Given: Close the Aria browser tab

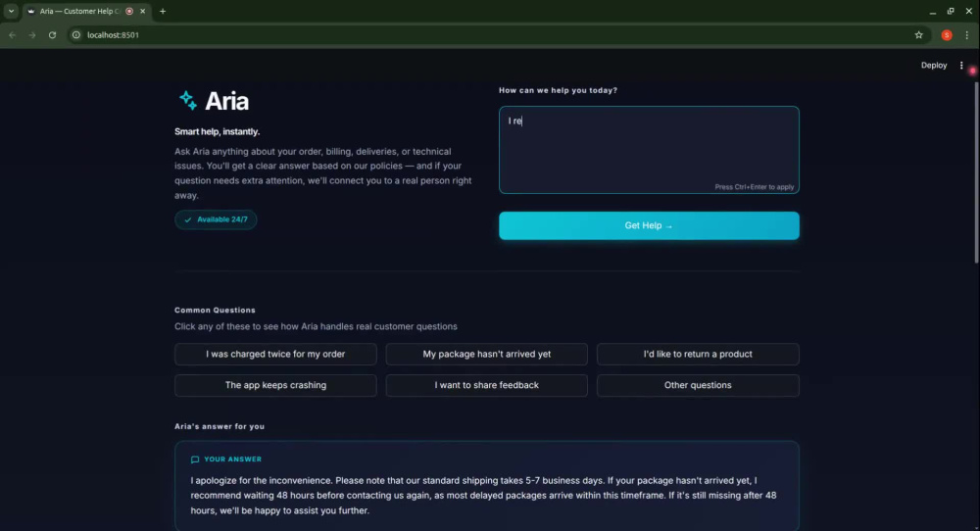Looking at the screenshot, I should coord(142,11).
